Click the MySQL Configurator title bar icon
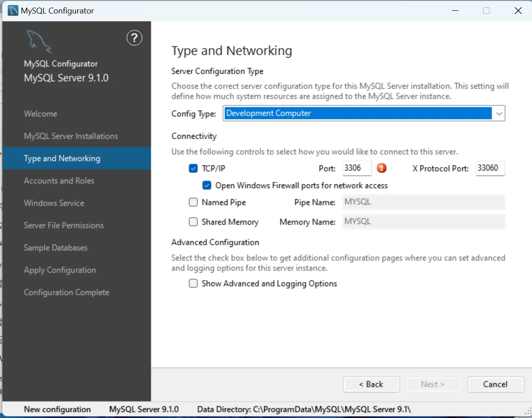The width and height of the screenshot is (532, 418). click(13, 10)
